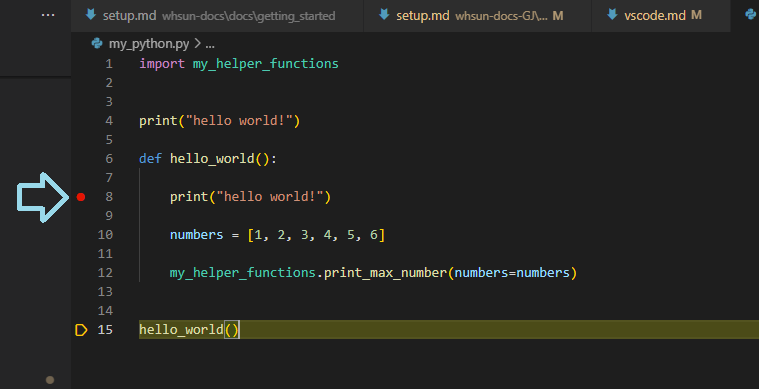Click the breadcrumb chevron separator
The height and width of the screenshot is (389, 759).
coord(197,44)
